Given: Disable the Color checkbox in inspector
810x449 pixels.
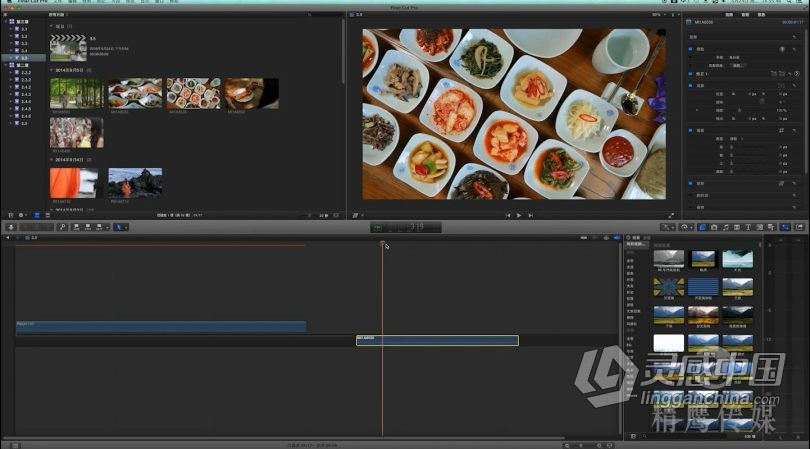Looking at the screenshot, I should [690, 49].
